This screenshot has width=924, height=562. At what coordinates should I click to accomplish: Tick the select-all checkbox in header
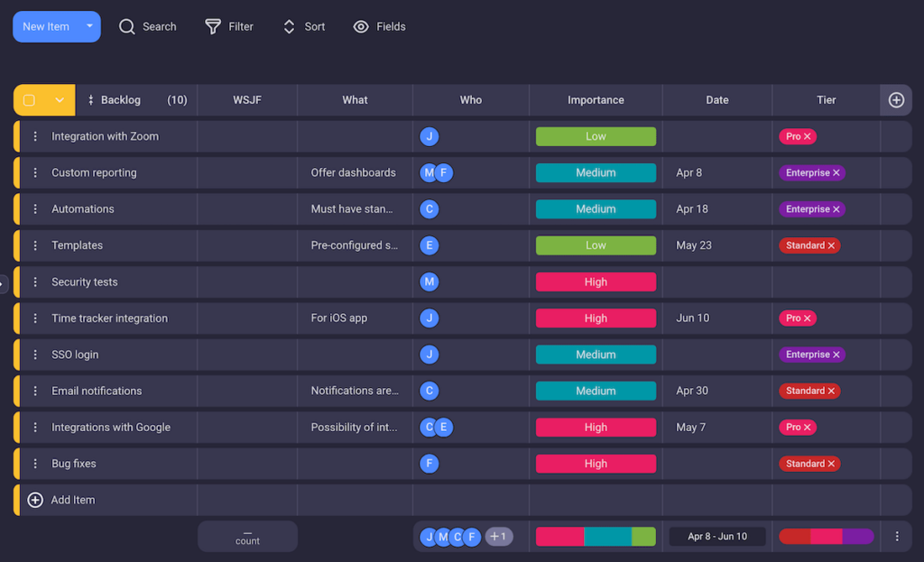[29, 100]
